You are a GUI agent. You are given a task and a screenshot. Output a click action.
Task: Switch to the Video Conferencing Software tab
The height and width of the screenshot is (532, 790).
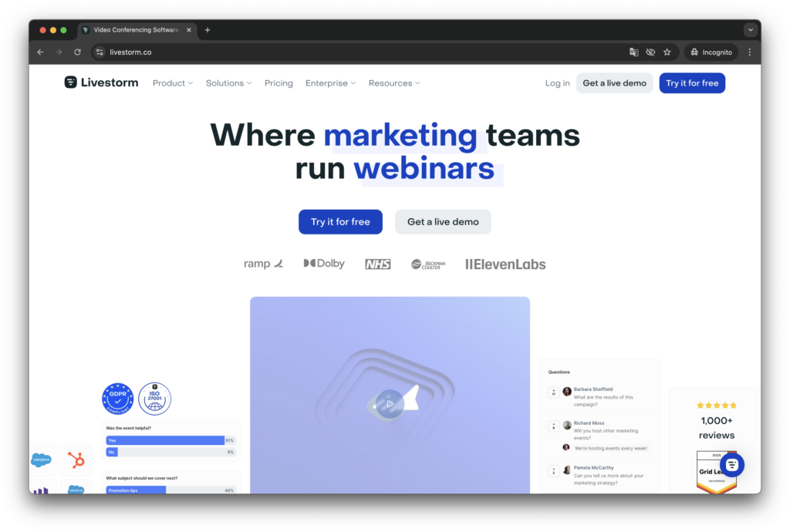135,29
